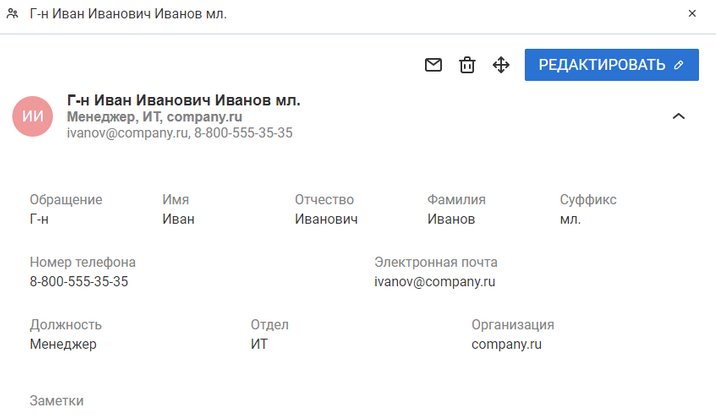Select the Суффикс value мл.
Screen dimensions: 716x415
(x=570, y=219)
